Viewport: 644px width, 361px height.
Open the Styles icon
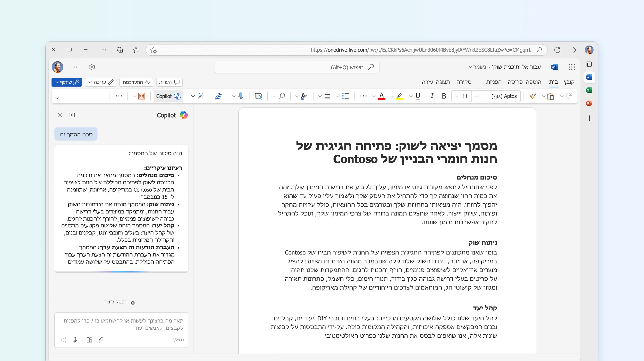[x=304, y=96]
